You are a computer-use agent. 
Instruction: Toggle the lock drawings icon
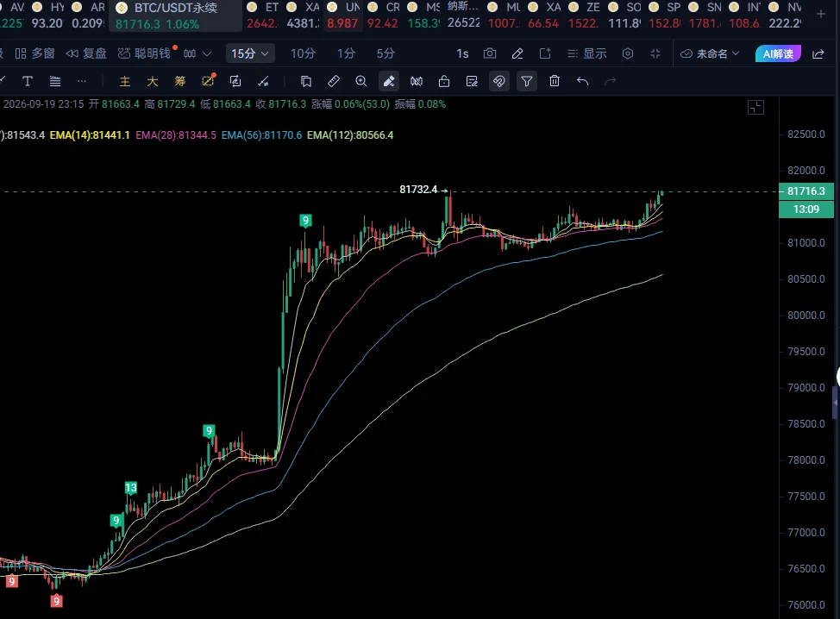(444, 81)
